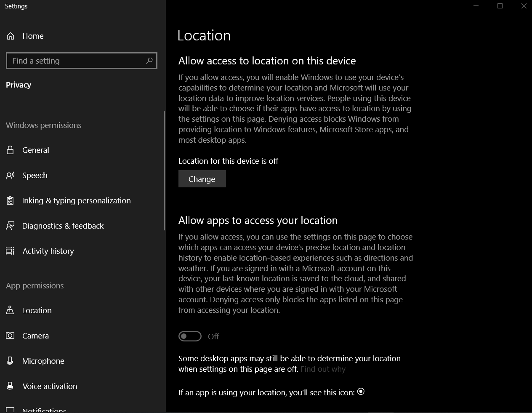
Task: Click the Microphone icon in sidebar
Action: [x=10, y=361]
